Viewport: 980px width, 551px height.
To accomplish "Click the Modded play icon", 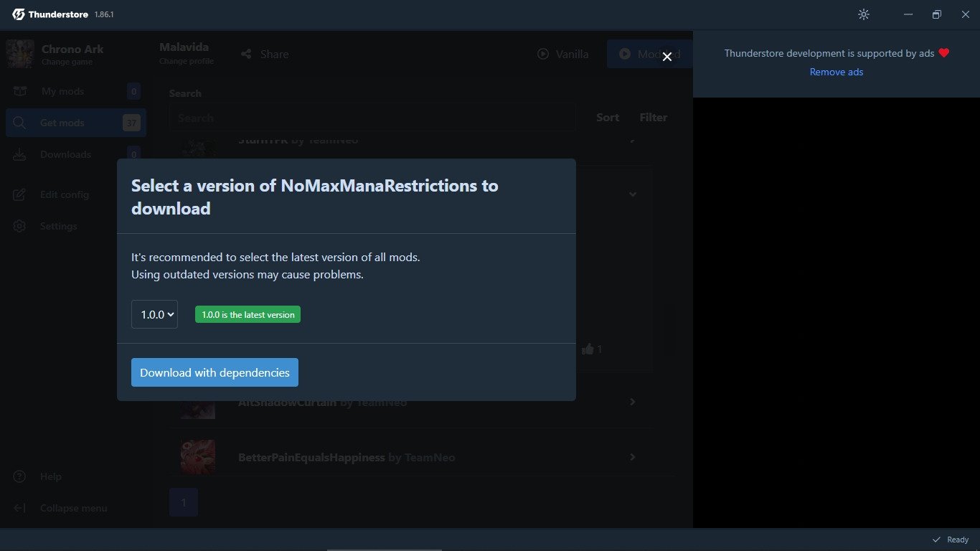I will pos(625,54).
